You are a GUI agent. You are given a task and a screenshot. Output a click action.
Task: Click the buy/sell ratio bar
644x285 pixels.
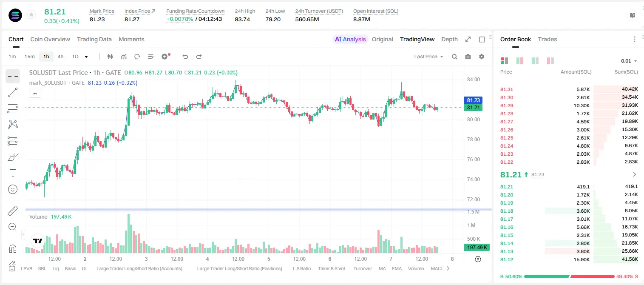pos(569,276)
